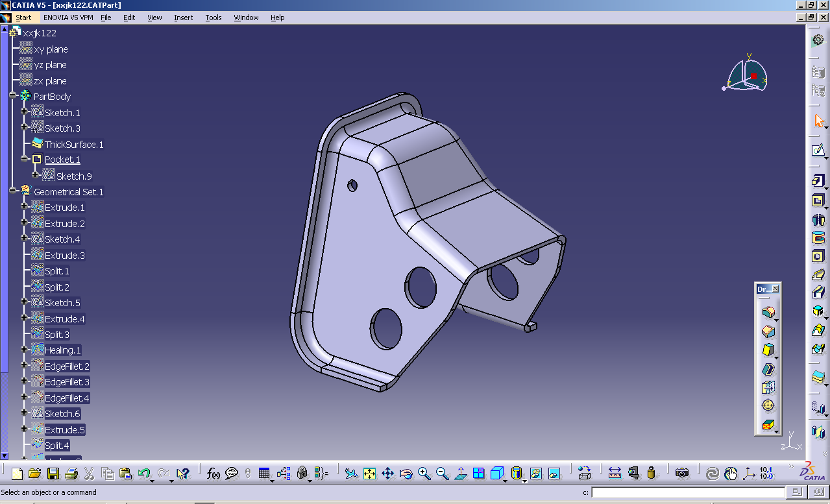Viewport: 830px width, 504px height.
Task: Select the Pan view tool
Action: coord(387,474)
